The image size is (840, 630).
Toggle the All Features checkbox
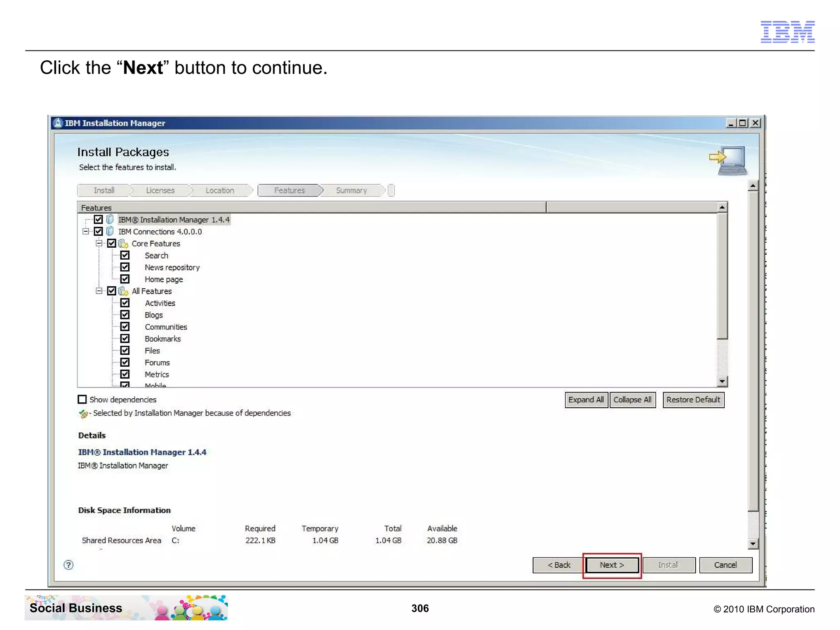click(x=112, y=291)
